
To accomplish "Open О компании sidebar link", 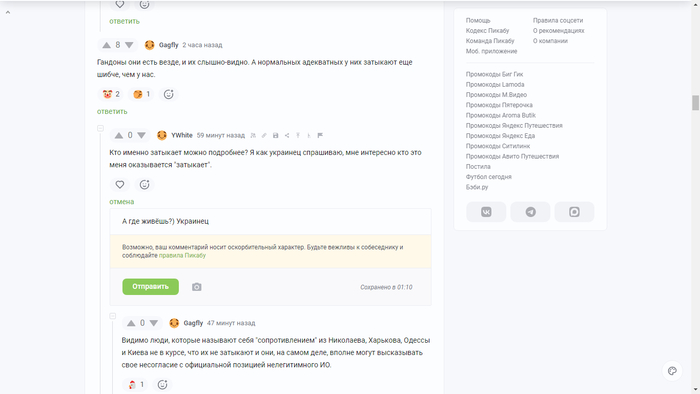I will point(550,41).
